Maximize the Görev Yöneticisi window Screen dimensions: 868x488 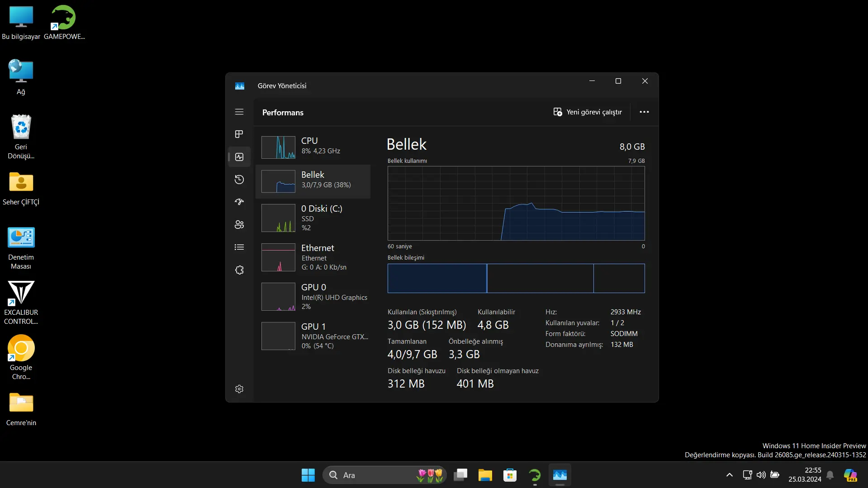tap(618, 81)
